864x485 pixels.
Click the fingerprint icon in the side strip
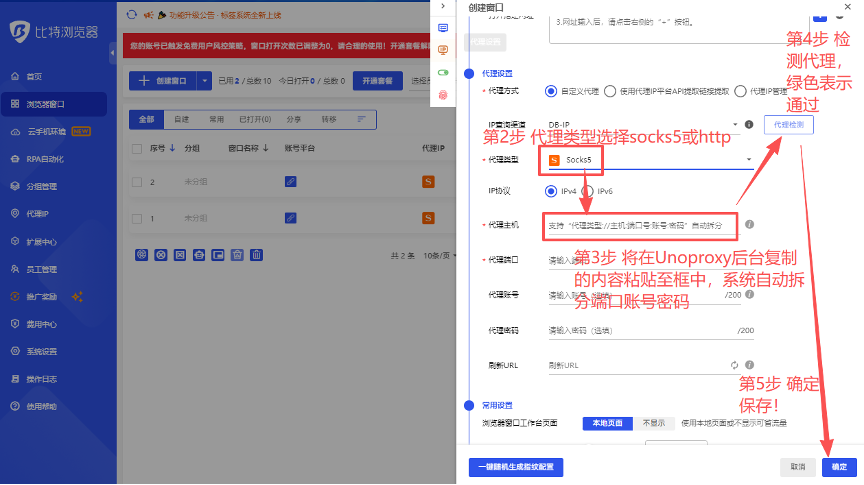[443, 94]
